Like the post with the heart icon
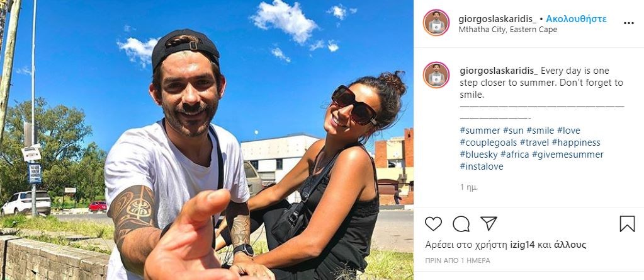The image size is (644, 280). pyautogui.click(x=433, y=224)
